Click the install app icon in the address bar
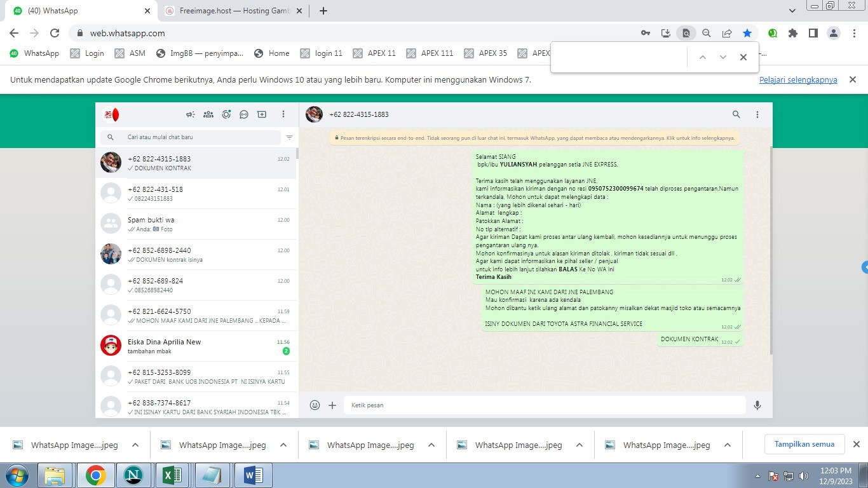The height and width of the screenshot is (488, 868). [x=665, y=33]
